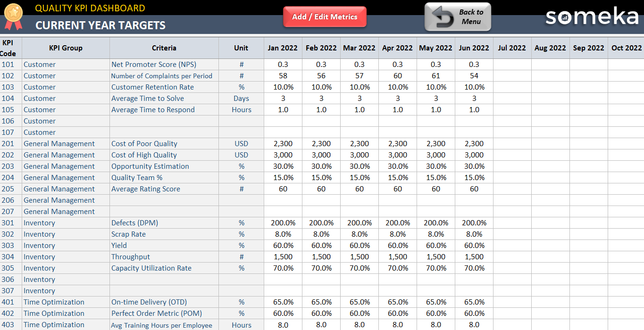This screenshot has width=644, height=330.
Task: Select Average Time to Solve cell
Action: 164,99
